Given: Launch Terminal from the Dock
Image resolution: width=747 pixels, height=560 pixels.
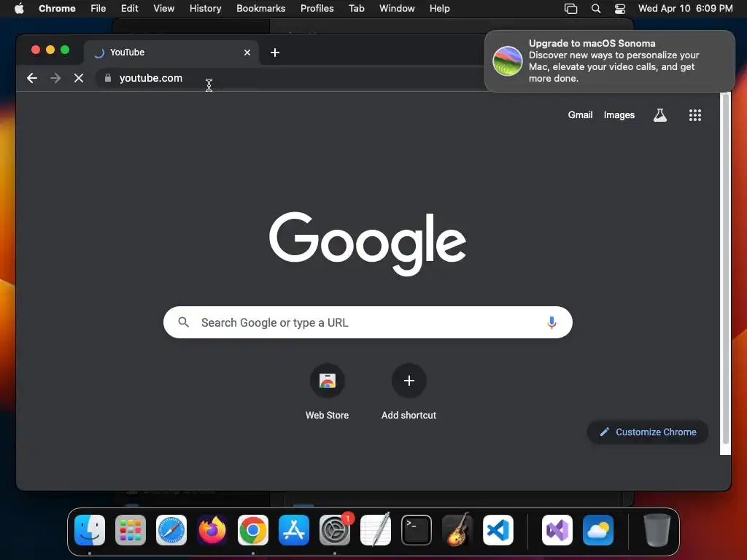Looking at the screenshot, I should tap(417, 530).
